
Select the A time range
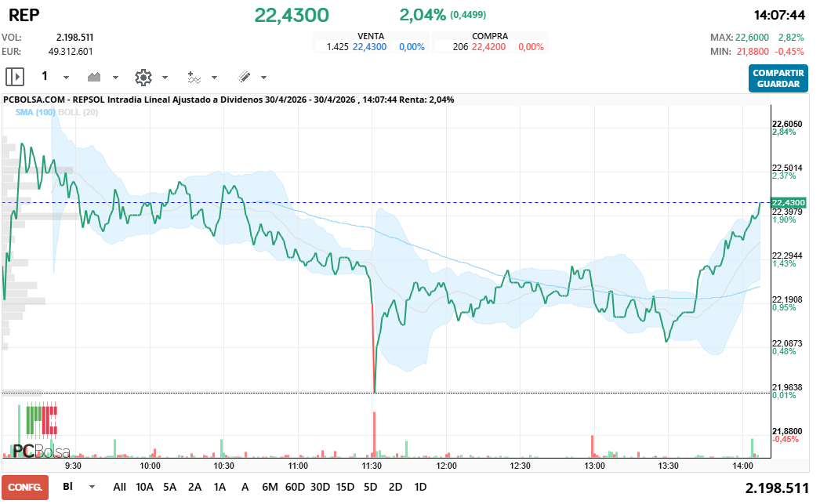[245, 488]
